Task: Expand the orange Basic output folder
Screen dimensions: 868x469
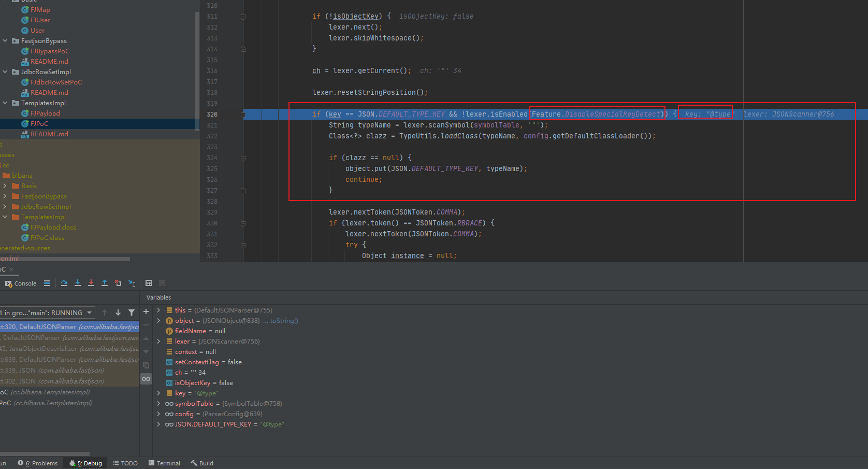Action: pos(5,186)
